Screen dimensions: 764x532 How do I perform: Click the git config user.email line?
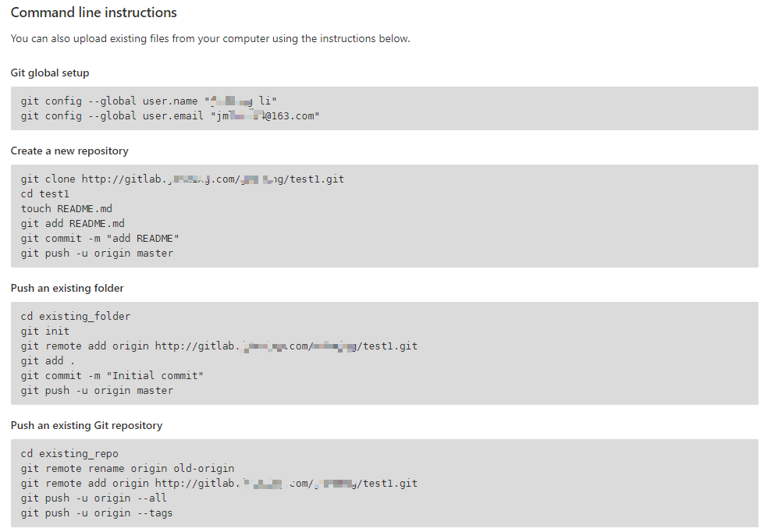(x=170, y=116)
